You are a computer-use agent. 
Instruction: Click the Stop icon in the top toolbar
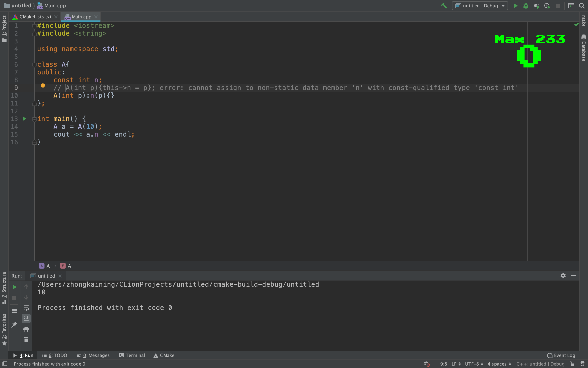[x=558, y=6]
